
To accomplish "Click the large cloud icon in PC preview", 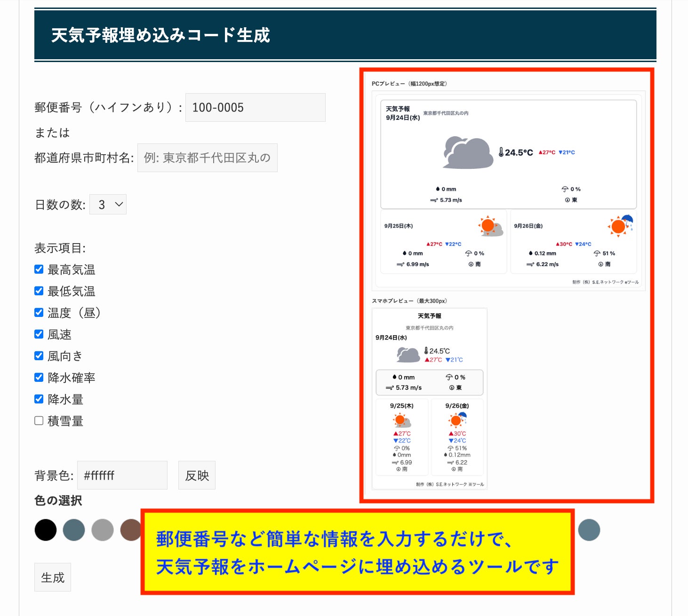I will [469, 152].
